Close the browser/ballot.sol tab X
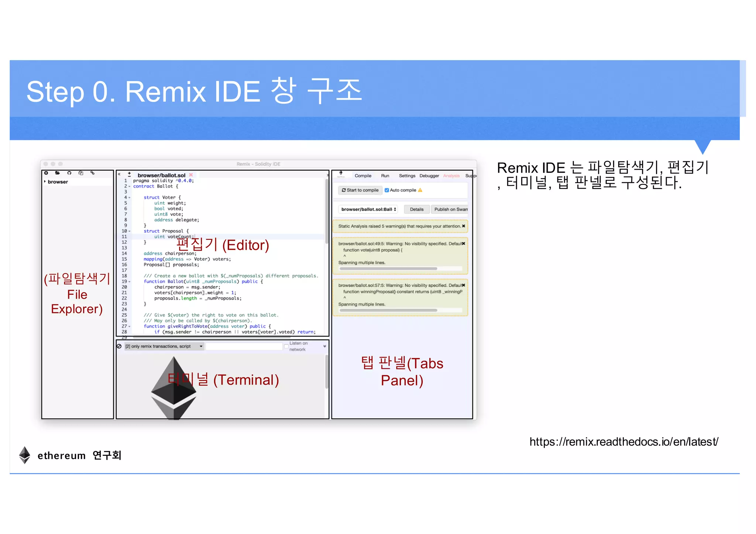The image size is (756, 534). (x=191, y=175)
